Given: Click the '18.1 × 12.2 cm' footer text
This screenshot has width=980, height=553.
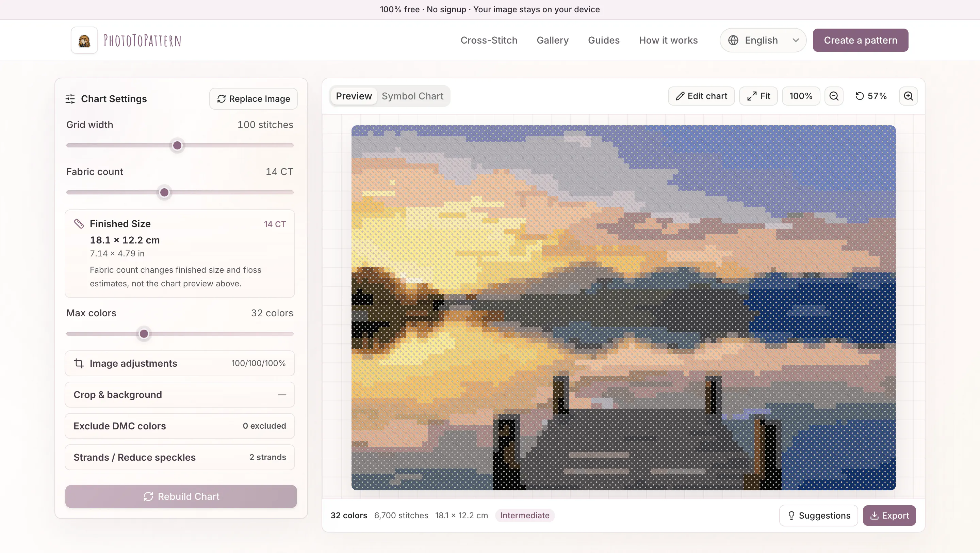Looking at the screenshot, I should [x=461, y=515].
